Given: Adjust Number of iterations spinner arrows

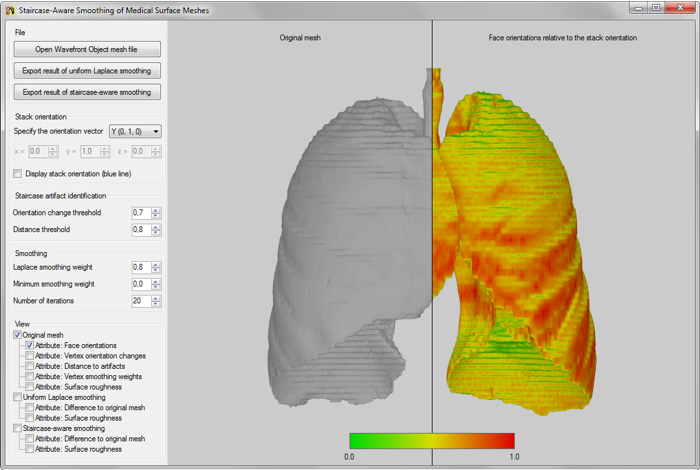Looking at the screenshot, I should (156, 301).
